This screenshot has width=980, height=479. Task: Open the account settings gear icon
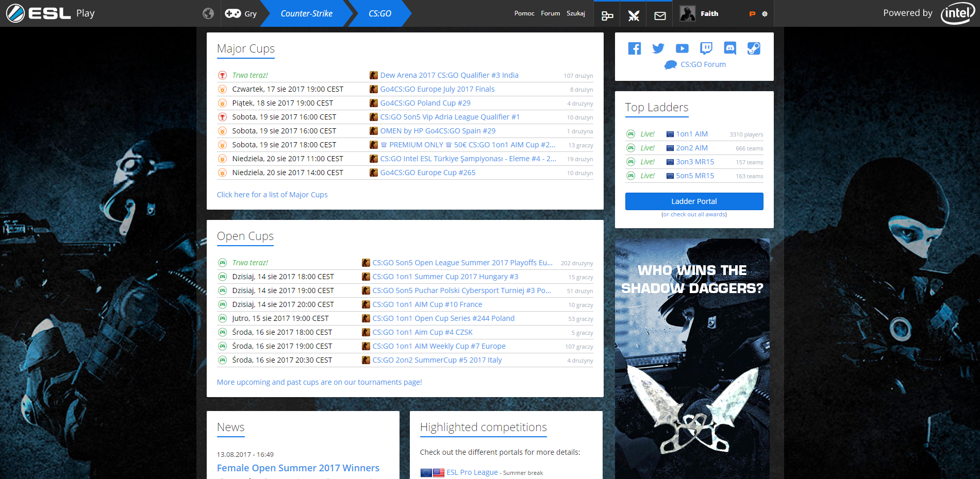765,14
